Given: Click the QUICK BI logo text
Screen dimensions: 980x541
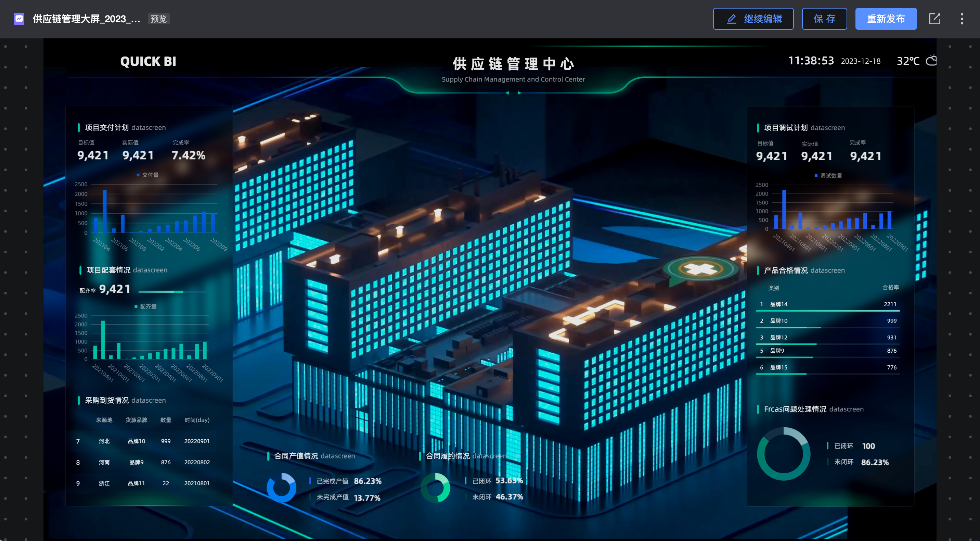Looking at the screenshot, I should pos(149,61).
